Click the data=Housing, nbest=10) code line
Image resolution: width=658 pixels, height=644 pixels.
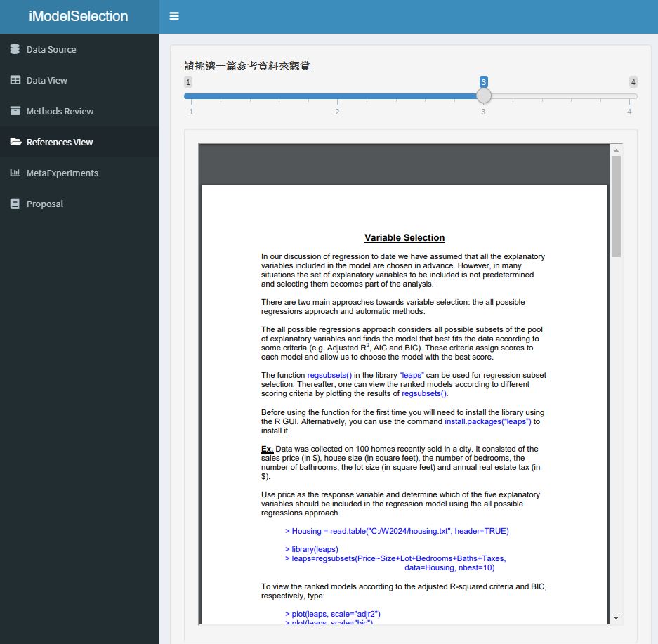tap(449, 567)
